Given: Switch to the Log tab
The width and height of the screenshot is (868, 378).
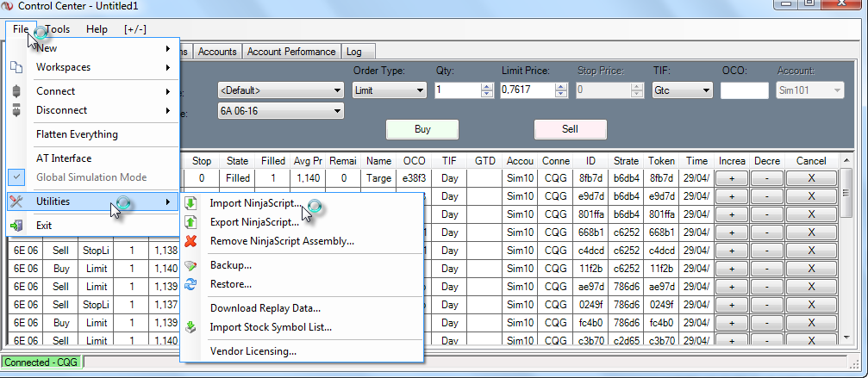Looking at the screenshot, I should click(358, 52).
